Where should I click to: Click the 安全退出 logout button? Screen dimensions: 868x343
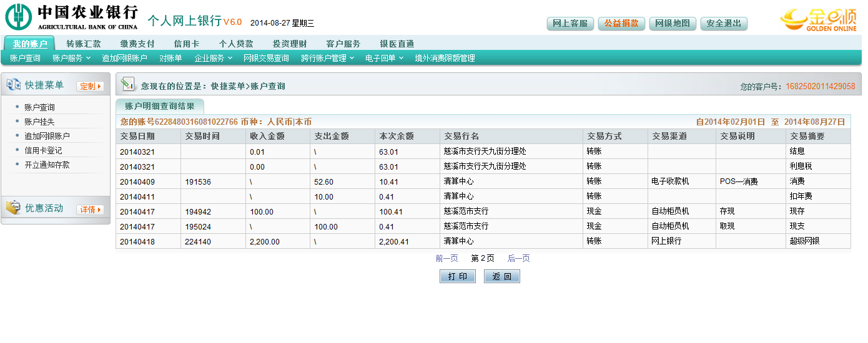(x=724, y=24)
